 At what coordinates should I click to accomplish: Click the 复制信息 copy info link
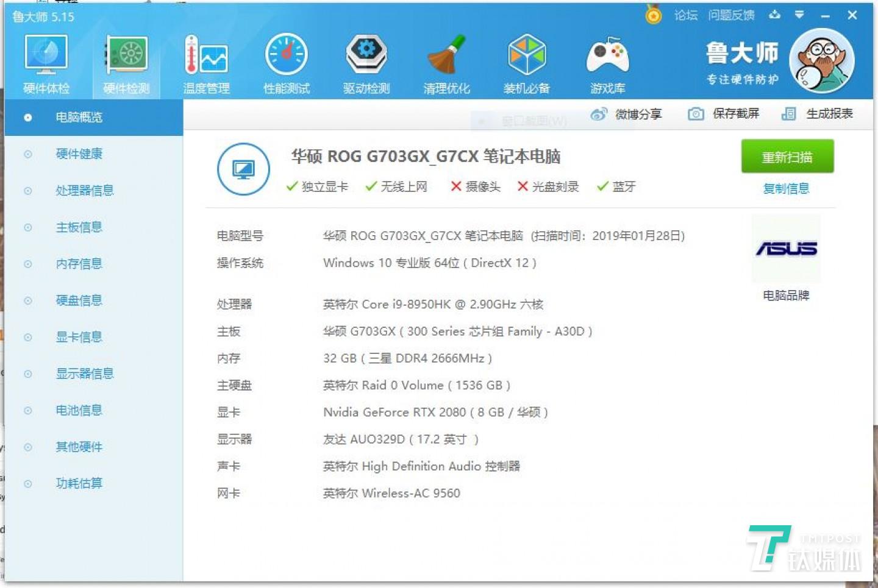tap(786, 188)
